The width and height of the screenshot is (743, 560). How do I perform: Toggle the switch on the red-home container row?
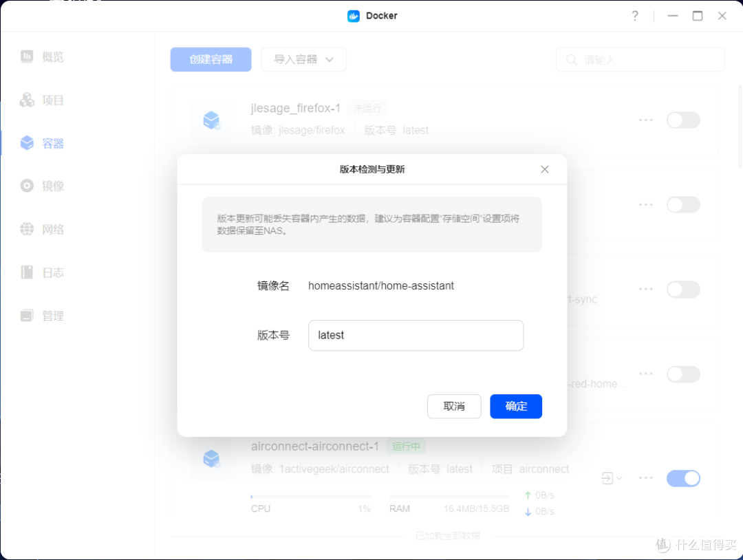pyautogui.click(x=683, y=374)
